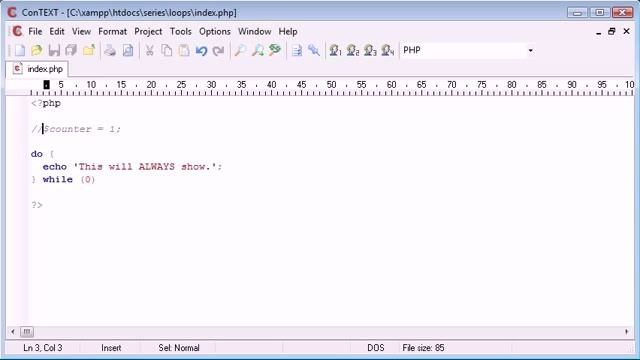Open the File menu

pyautogui.click(x=35, y=31)
